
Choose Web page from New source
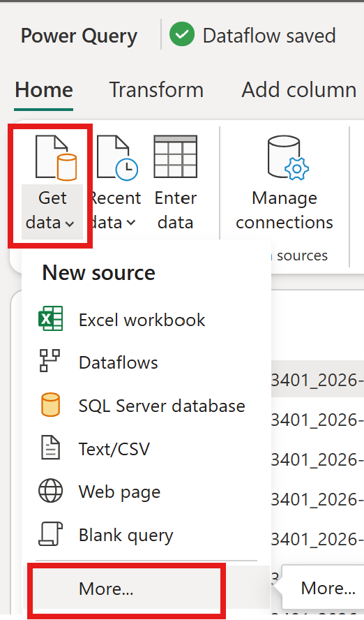[146, 492]
